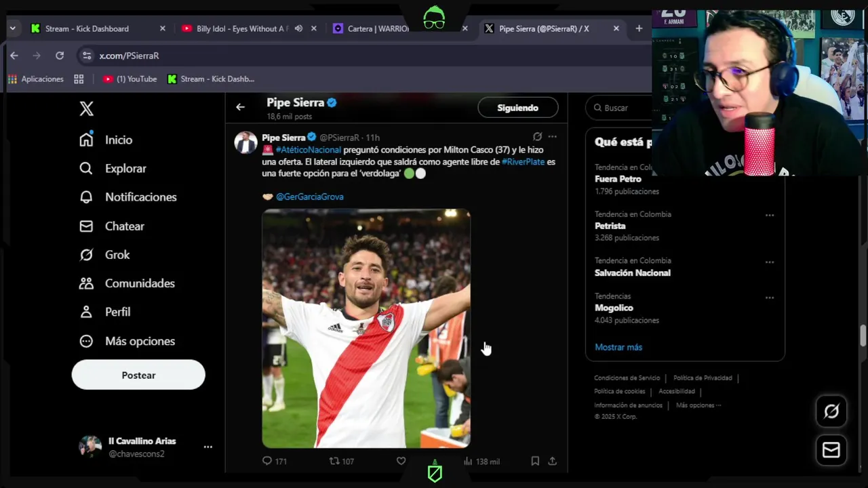Open Política de Privacidad link

point(703,378)
